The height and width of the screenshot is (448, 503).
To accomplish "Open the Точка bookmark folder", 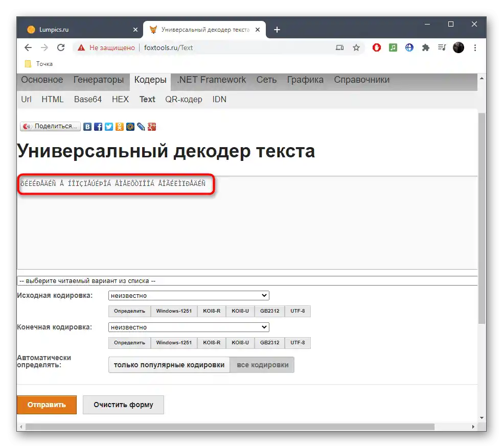I will pos(39,64).
